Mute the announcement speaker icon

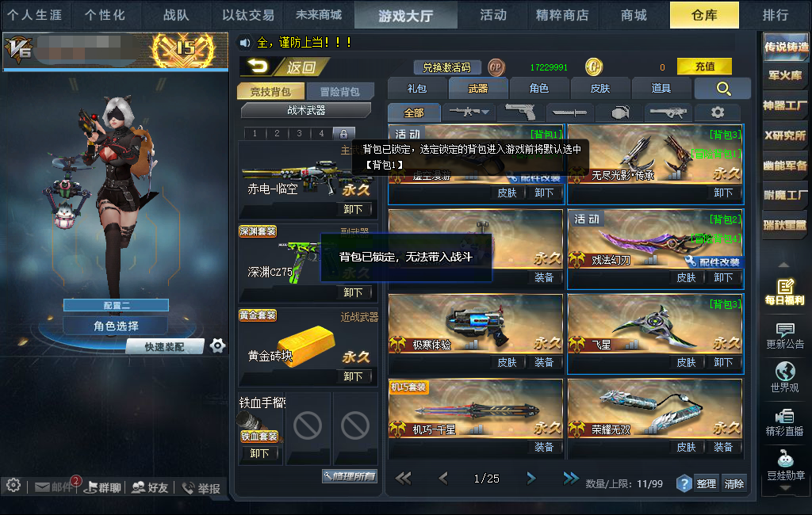pos(245,43)
